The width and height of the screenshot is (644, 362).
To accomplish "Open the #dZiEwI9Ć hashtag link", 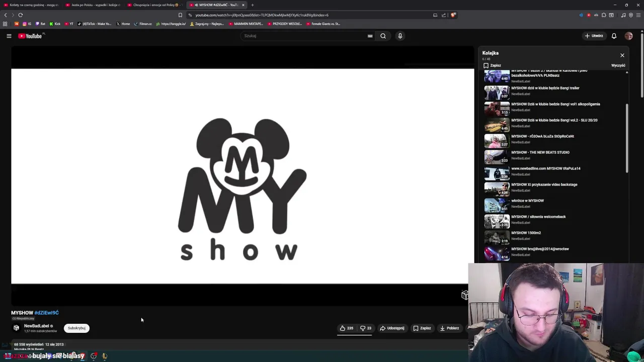I will click(47, 313).
